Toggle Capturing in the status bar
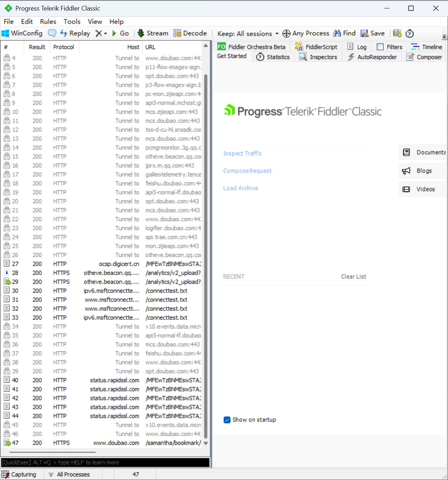The image size is (448, 480). (19, 474)
